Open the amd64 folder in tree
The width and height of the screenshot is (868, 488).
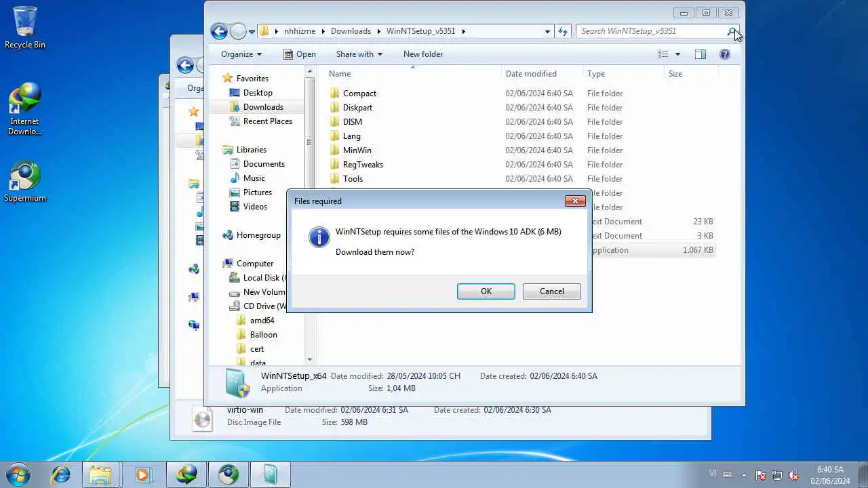pos(262,321)
